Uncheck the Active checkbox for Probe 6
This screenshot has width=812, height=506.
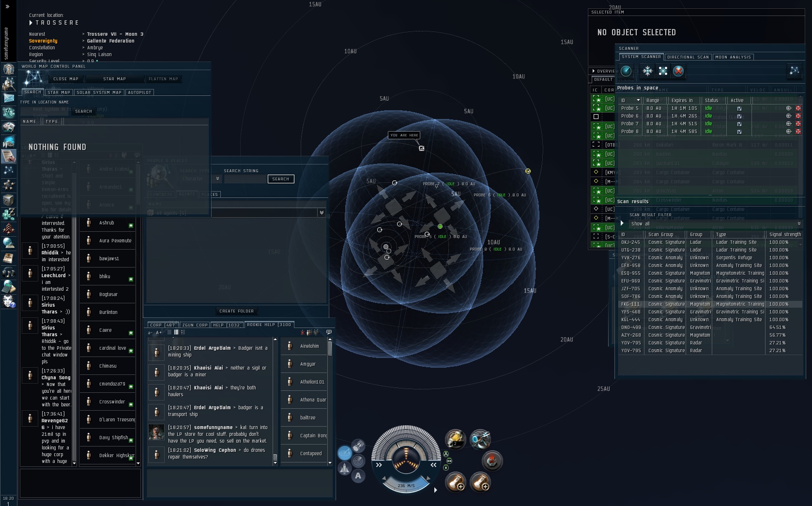pos(739,116)
